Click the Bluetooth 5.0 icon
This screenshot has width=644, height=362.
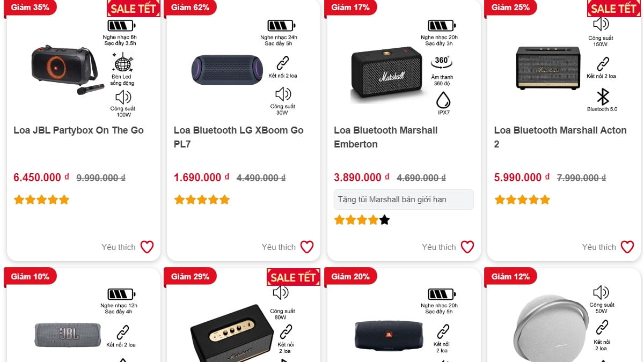tap(603, 97)
